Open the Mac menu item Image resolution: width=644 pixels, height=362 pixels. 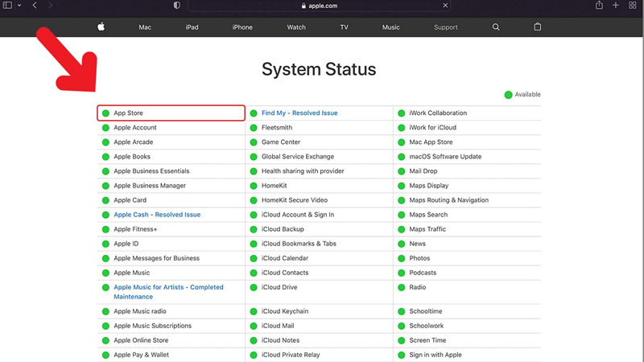pos(145,27)
